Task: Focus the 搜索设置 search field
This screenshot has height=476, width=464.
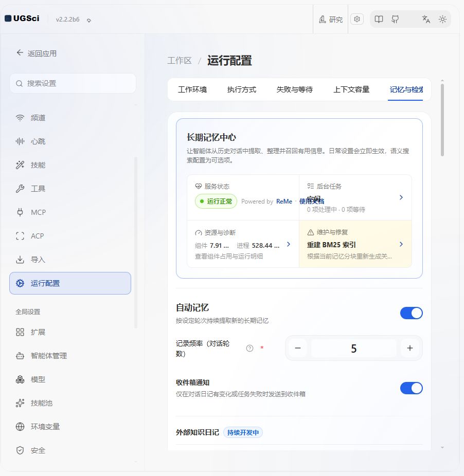Action: click(x=73, y=83)
